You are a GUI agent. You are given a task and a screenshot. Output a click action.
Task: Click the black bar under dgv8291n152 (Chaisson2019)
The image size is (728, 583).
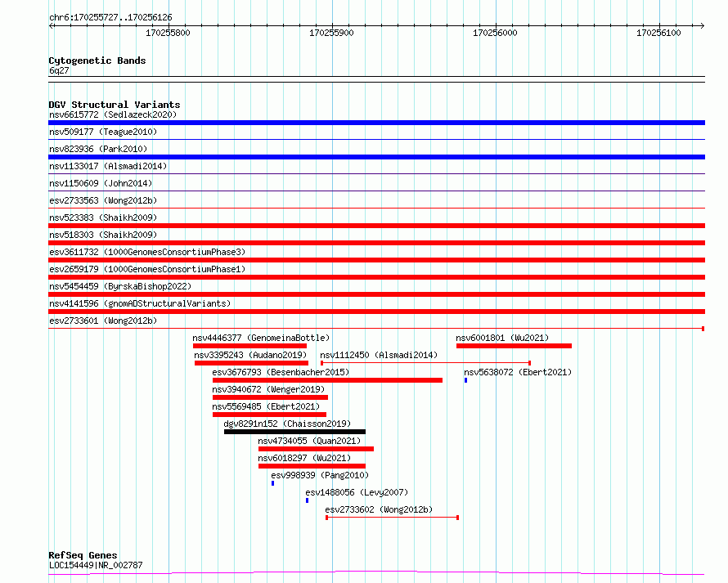[294, 432]
